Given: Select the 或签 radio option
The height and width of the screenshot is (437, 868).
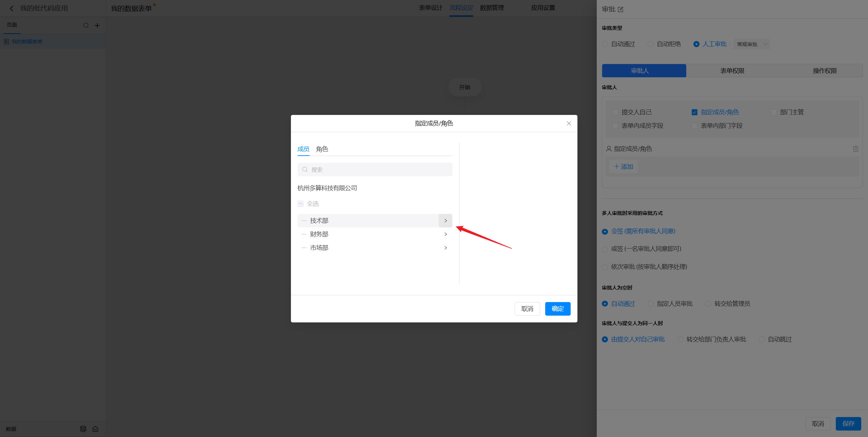Looking at the screenshot, I should [605, 249].
